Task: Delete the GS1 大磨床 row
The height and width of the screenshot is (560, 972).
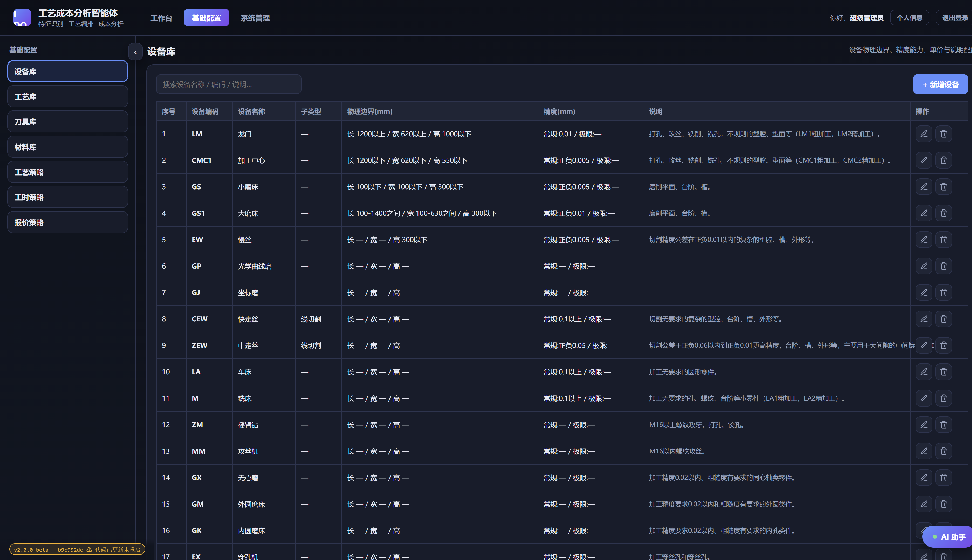Action: tap(943, 213)
